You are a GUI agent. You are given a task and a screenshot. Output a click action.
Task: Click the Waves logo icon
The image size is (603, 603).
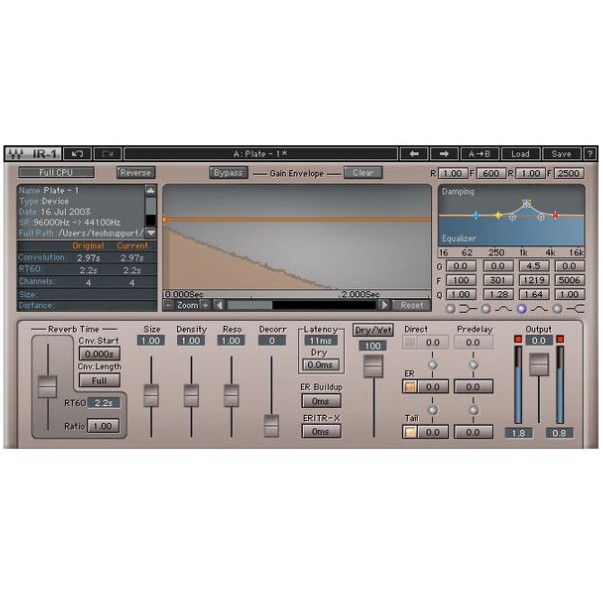tap(16, 154)
